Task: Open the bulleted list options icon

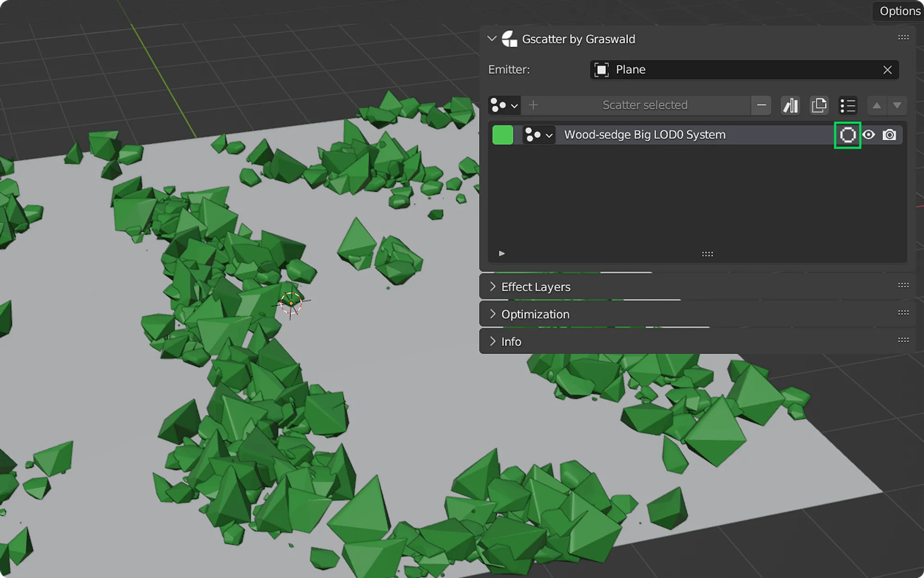Action: (x=848, y=105)
